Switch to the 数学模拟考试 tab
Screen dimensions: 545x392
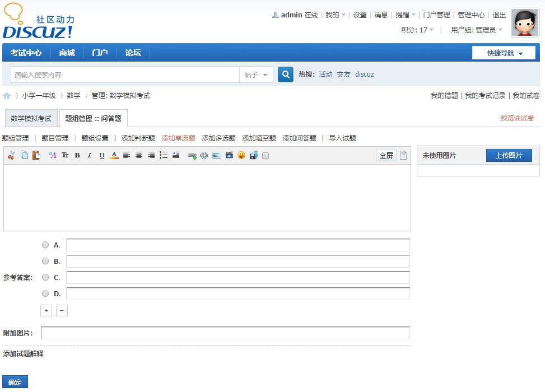[31, 119]
